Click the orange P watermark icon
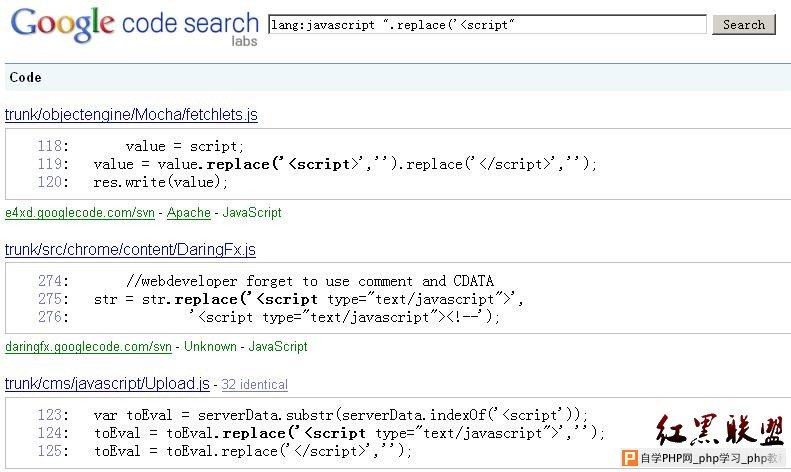This screenshot has width=791, height=472. tap(630, 458)
